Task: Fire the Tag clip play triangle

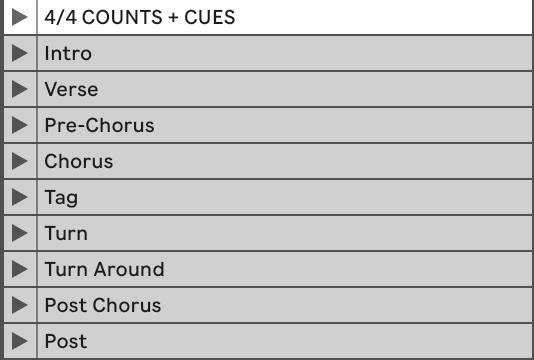Action: pyautogui.click(x=19, y=197)
